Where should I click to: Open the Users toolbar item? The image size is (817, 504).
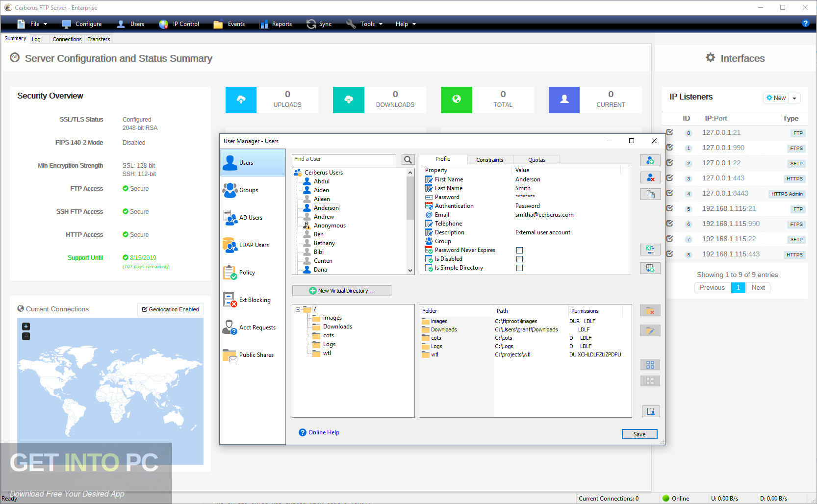(x=130, y=24)
